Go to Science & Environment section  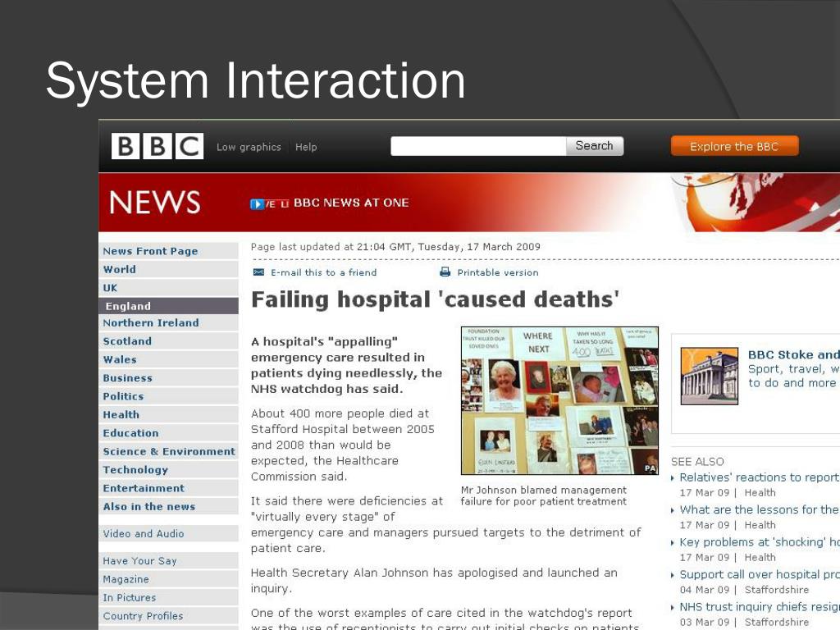pyautogui.click(x=168, y=452)
